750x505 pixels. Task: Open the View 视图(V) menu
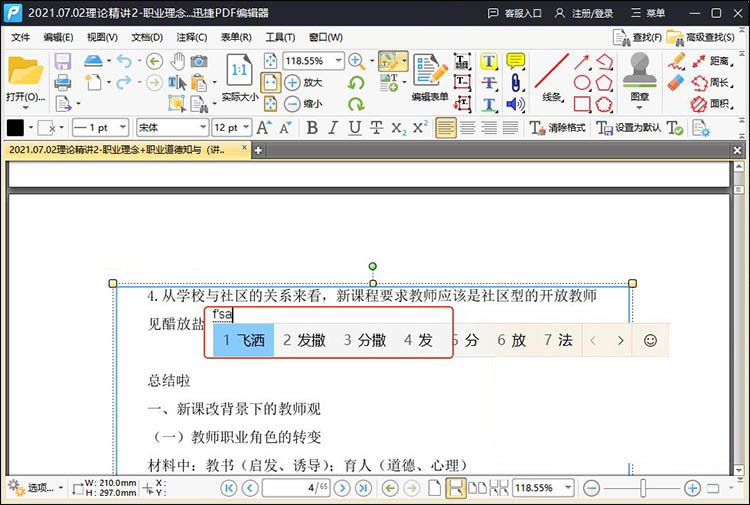102,37
